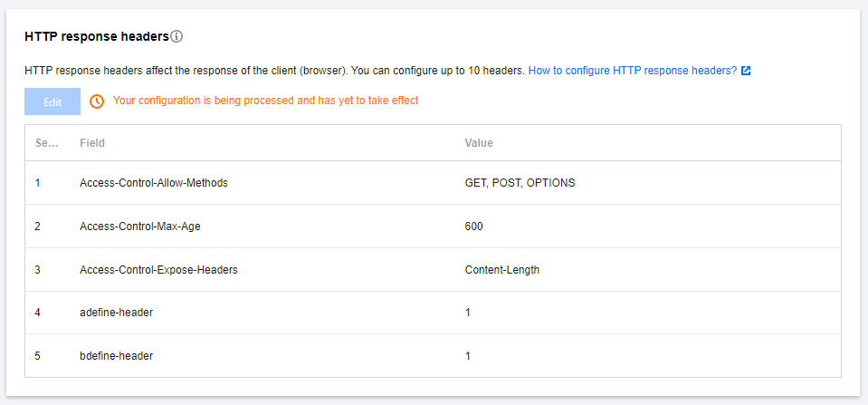This screenshot has height=405, width=868.
Task: Click the HTTP response headers section title
Action: 96,37
